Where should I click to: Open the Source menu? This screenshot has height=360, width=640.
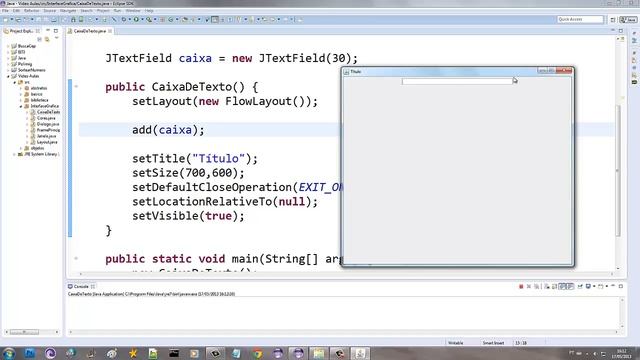[50, 11]
